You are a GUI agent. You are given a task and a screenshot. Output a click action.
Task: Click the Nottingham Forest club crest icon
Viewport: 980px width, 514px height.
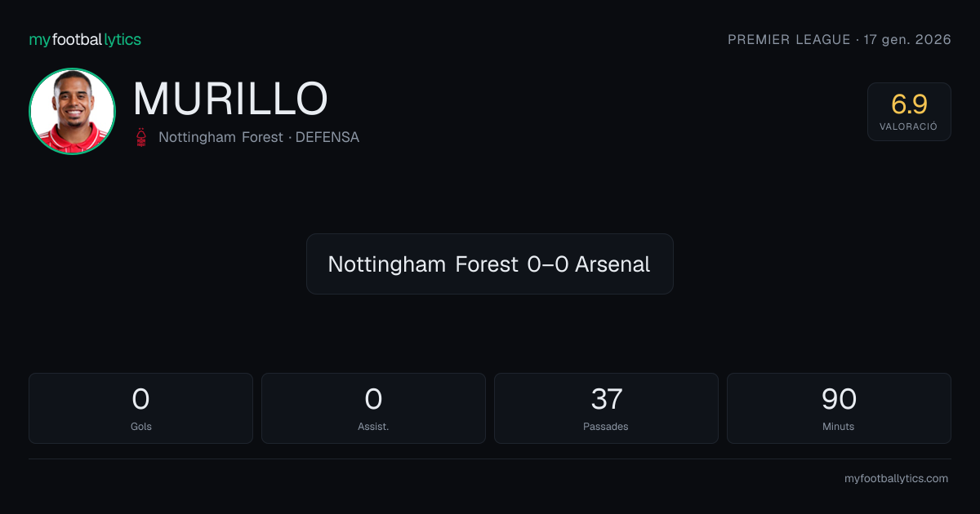point(142,137)
